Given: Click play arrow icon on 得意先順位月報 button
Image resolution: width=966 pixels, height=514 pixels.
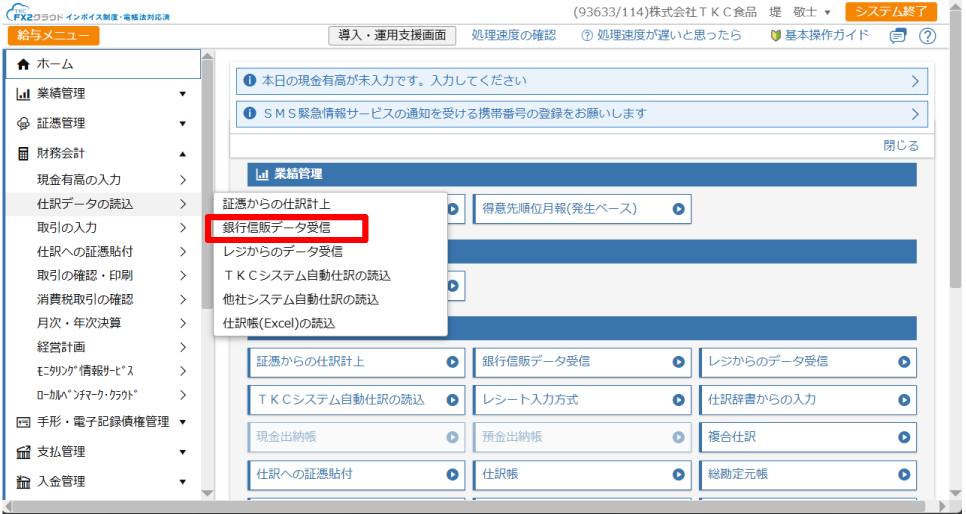Looking at the screenshot, I should [x=679, y=209].
